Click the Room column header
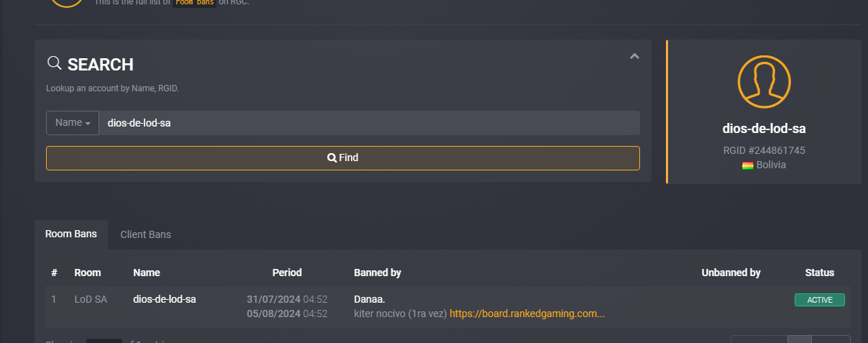The width and height of the screenshot is (868, 343). point(88,273)
